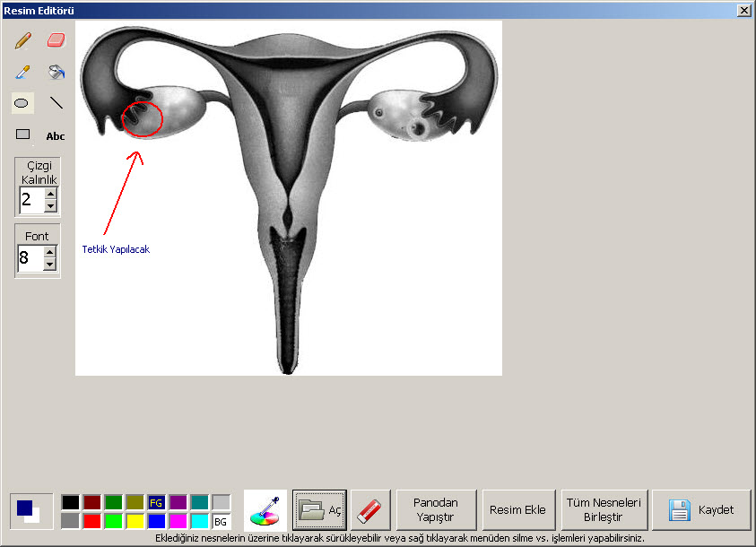
Task: Pick the purple color swatch
Action: (x=178, y=502)
